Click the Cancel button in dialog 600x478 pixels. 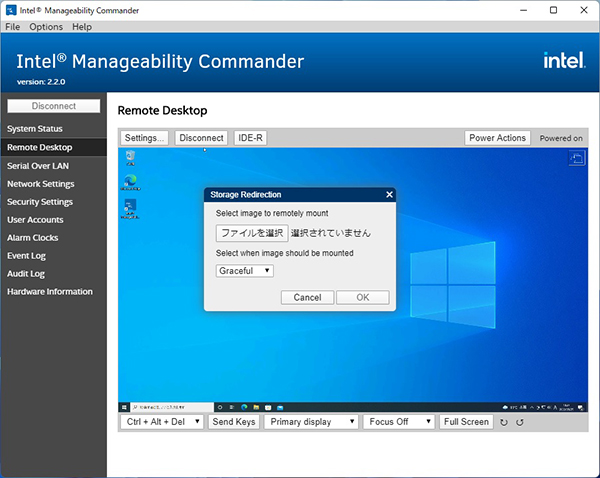(x=307, y=297)
